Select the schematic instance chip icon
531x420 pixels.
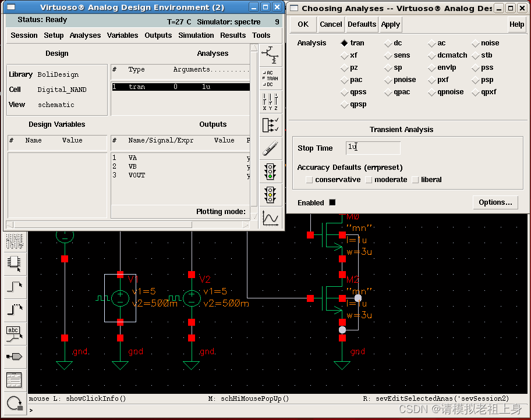point(14,264)
